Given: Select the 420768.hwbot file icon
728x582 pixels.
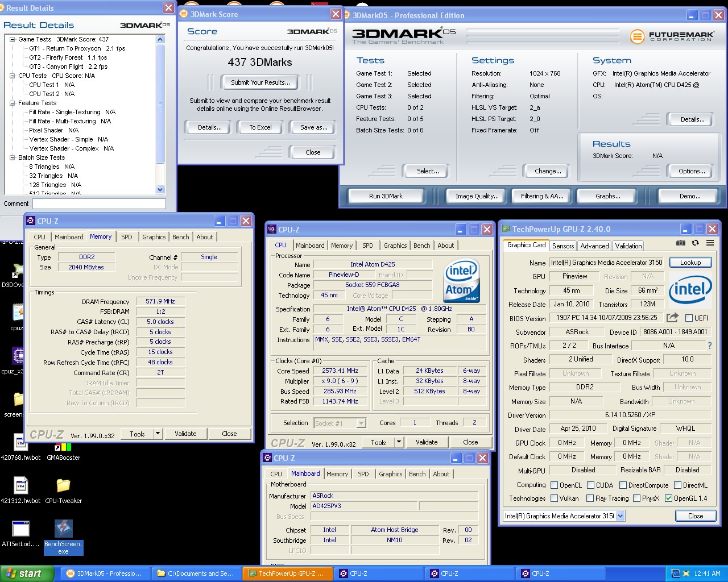Looking at the screenshot, I should pos(21,442).
